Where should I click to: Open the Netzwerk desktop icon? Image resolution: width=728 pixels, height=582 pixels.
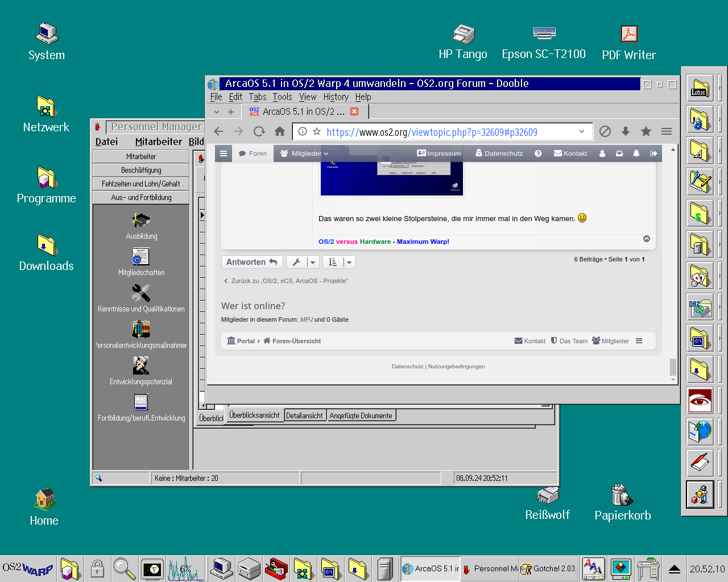coord(45,106)
